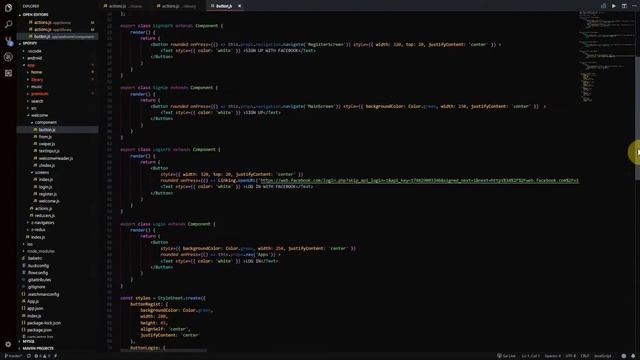Image resolution: width=640 pixels, height=360 pixels.
Task: Open .babelrc file
Action: click(35, 258)
